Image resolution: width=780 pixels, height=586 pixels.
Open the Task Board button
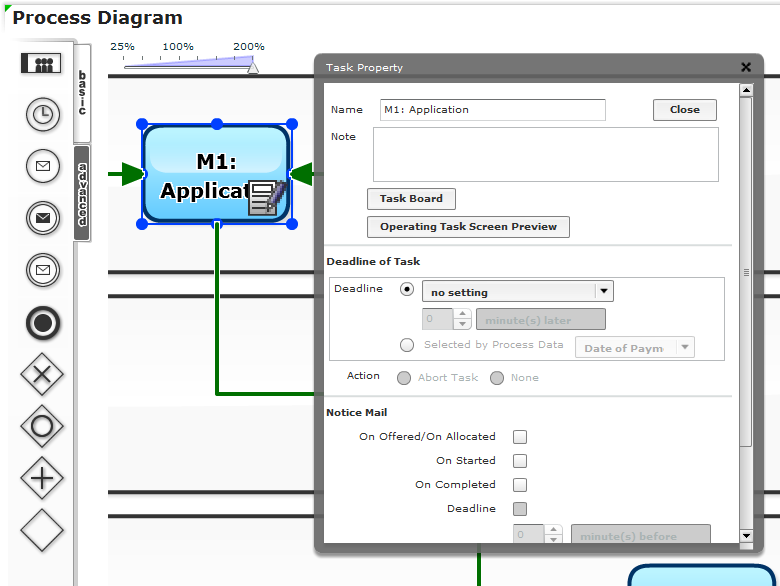[411, 199]
